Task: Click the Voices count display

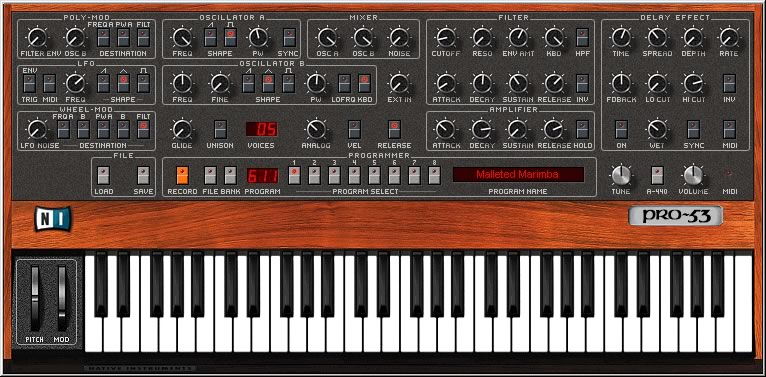Action: 262,129
